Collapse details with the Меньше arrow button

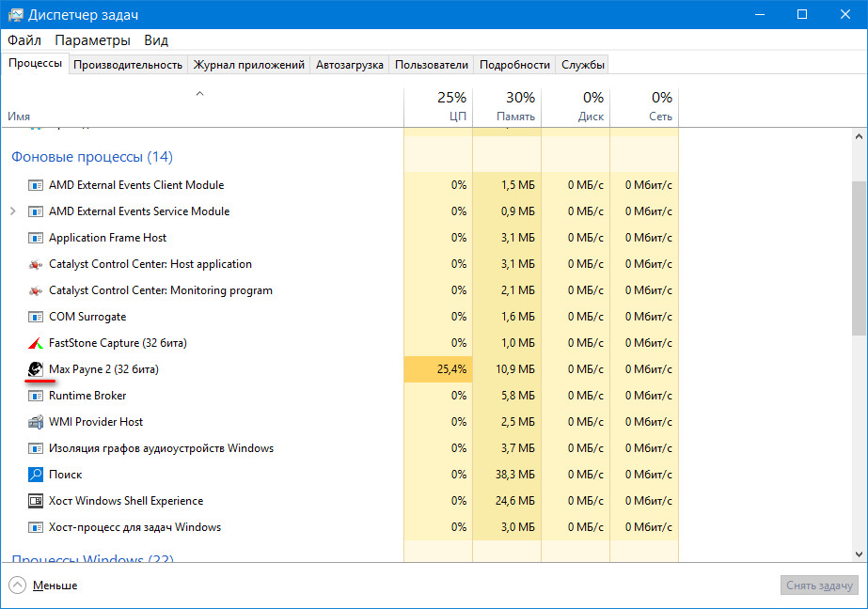(19, 585)
